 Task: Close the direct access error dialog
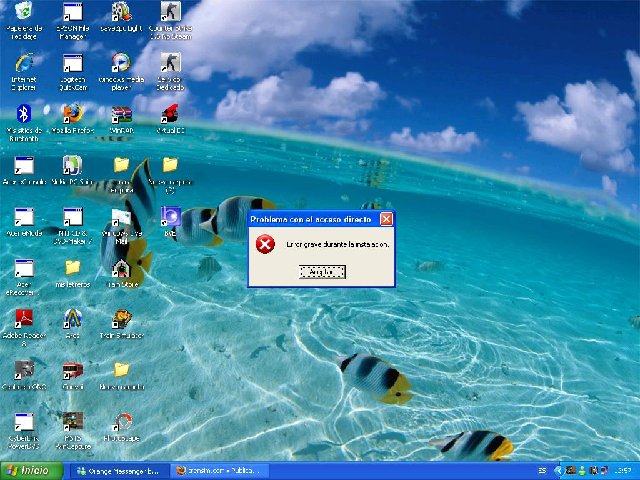pyautogui.click(x=386, y=219)
